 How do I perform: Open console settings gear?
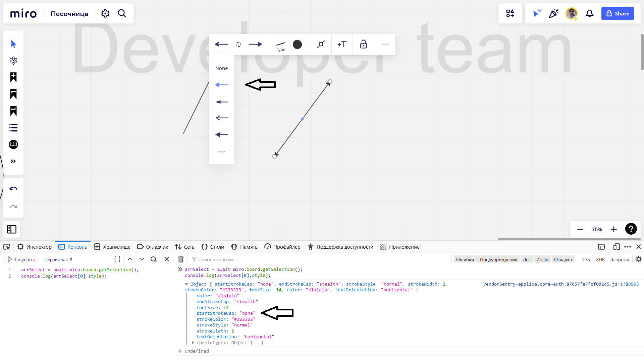click(x=639, y=259)
